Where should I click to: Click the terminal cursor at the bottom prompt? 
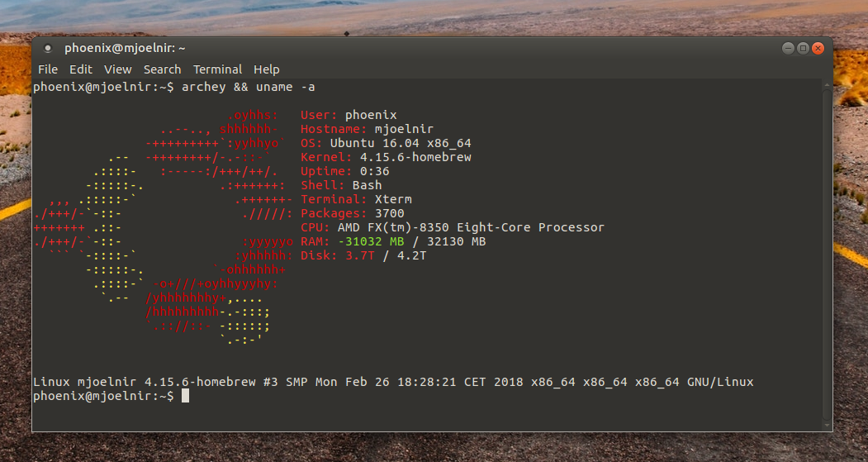186,396
